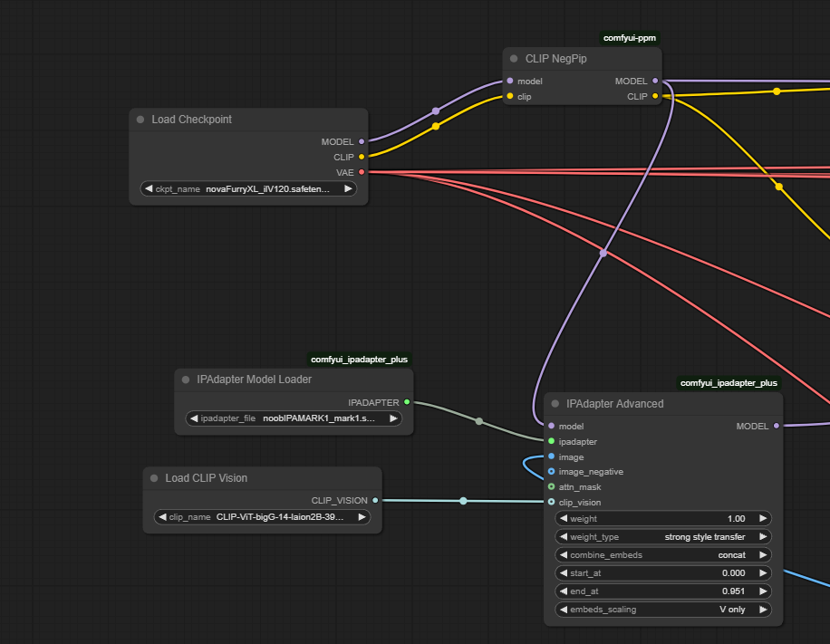This screenshot has width=830, height=644.
Task: Click the clip_vision input slot on IPAdapter Advanced
Action: point(551,502)
